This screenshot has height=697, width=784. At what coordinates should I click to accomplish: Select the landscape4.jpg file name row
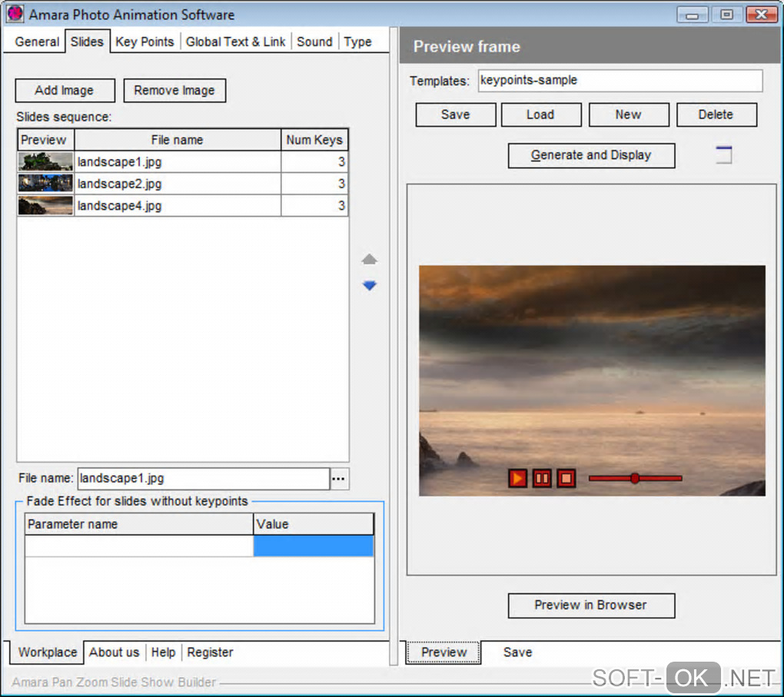(178, 205)
